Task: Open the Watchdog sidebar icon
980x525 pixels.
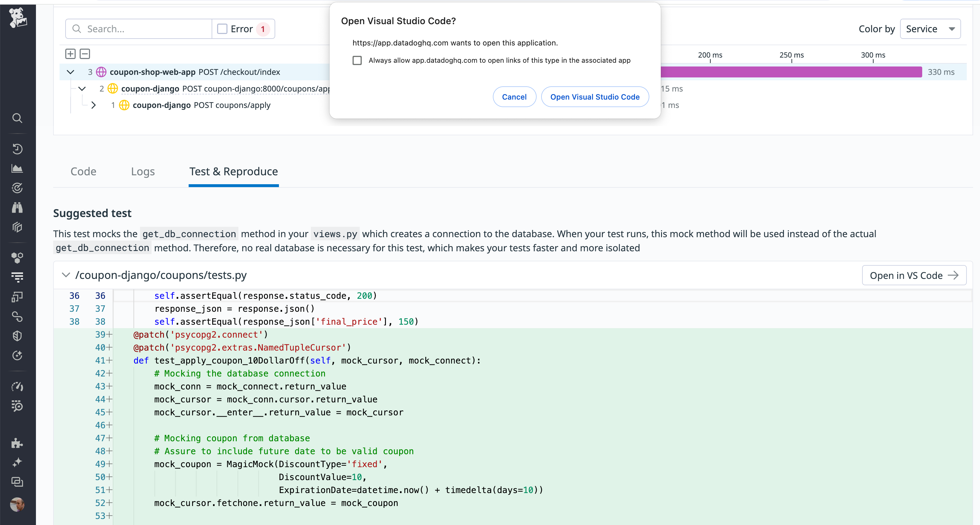Action: [x=18, y=188]
